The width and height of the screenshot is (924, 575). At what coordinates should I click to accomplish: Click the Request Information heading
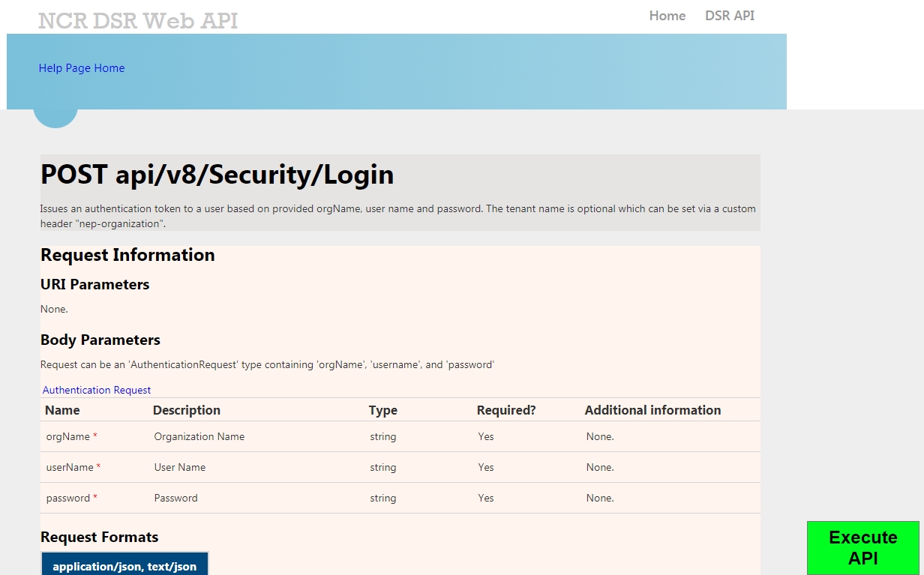127,255
